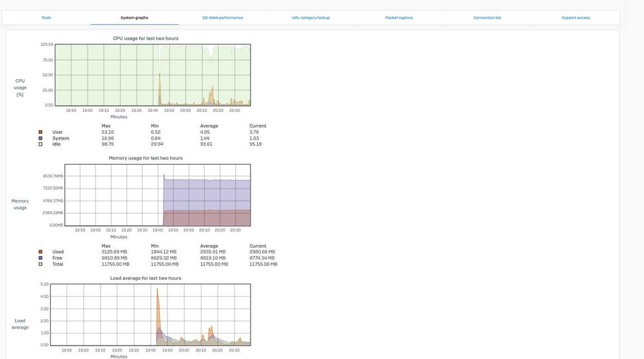Select System current value 1.03

pos(254,138)
